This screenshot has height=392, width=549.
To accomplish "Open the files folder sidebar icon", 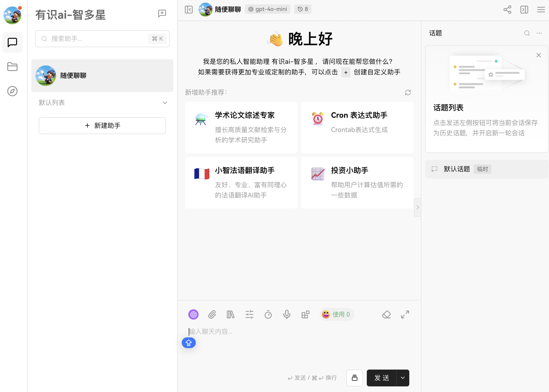I will tap(12, 67).
